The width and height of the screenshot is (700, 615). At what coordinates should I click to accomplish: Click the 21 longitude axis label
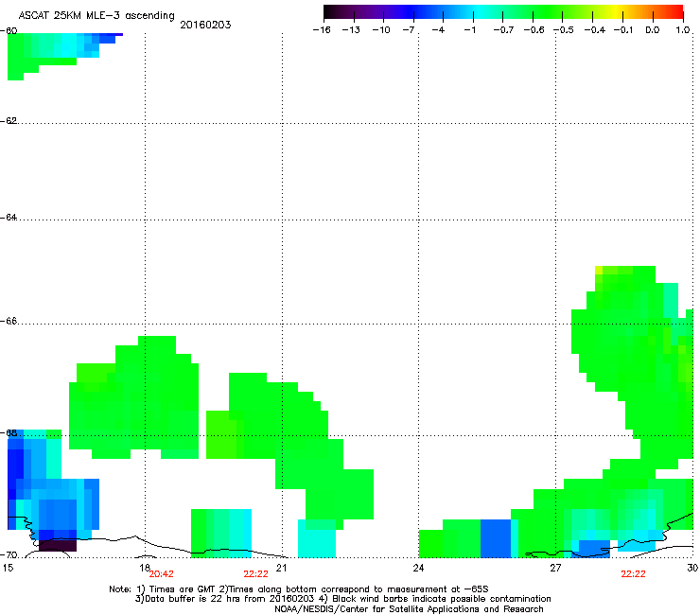tap(281, 567)
